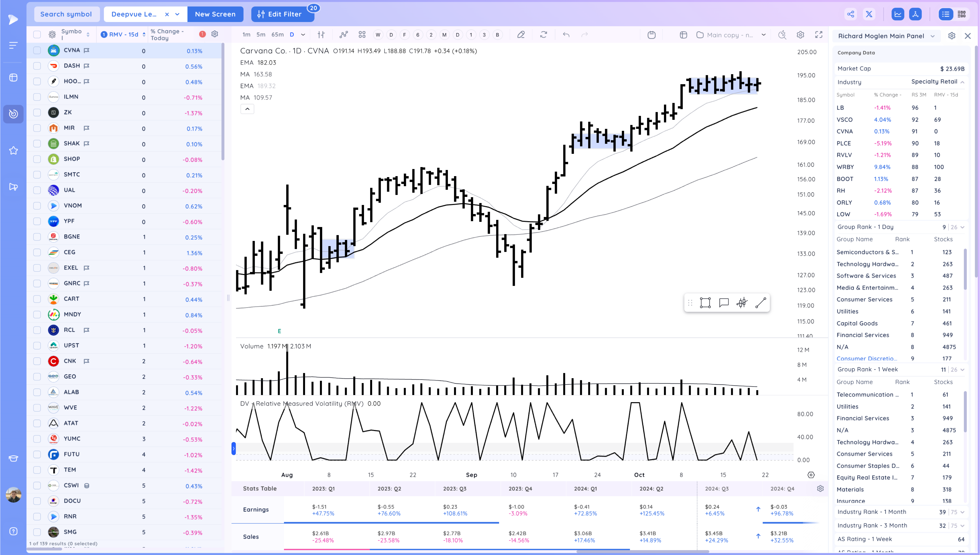The width and height of the screenshot is (980, 555).
Task: Click the New Screen button
Action: [x=215, y=14]
